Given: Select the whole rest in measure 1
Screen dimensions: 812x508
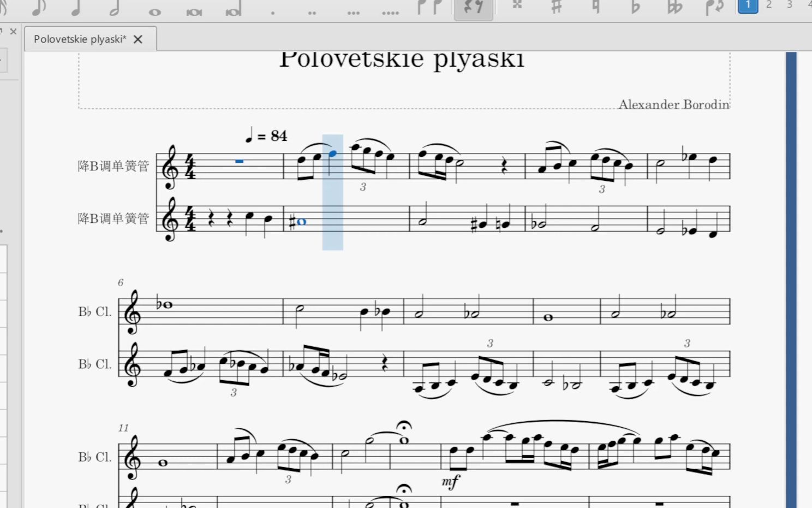Looking at the screenshot, I should coord(239,161).
